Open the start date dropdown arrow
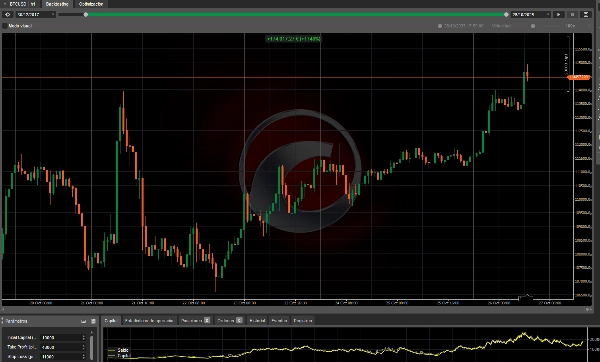 click(53, 15)
